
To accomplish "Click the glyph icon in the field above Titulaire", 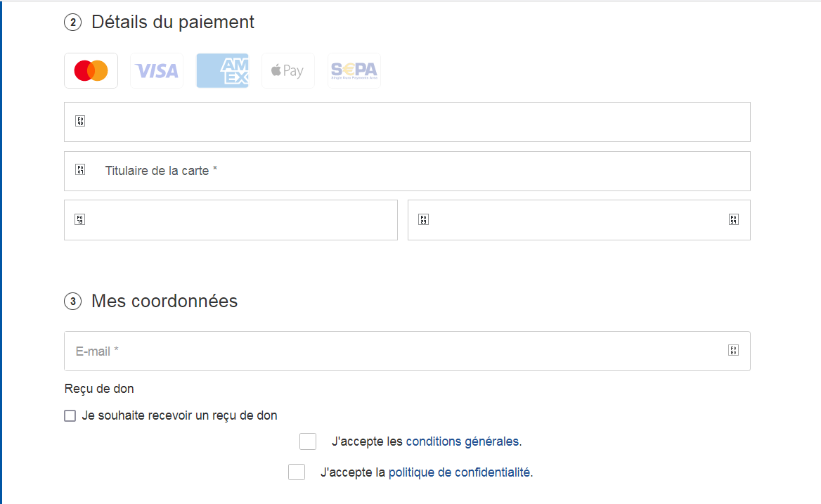I will [x=80, y=121].
